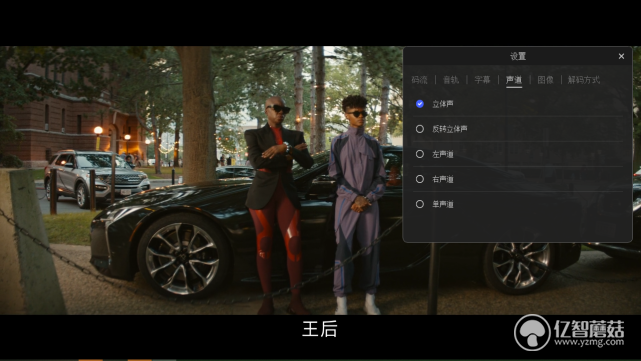The width and height of the screenshot is (641, 361).
Task: Switch to the 解码方式 decoding tab
Action: 584,80
